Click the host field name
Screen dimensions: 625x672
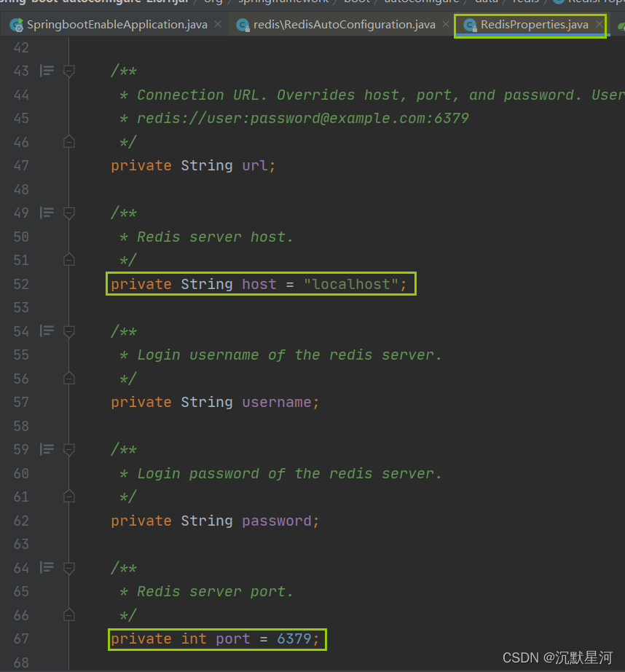coord(259,284)
